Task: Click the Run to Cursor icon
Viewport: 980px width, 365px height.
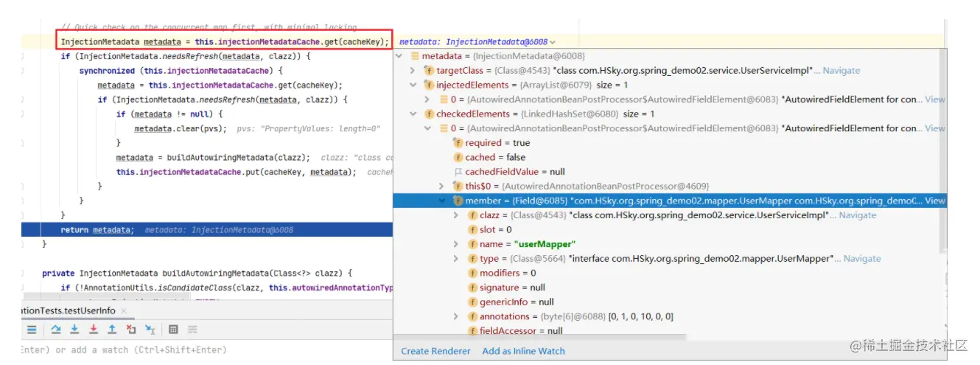Action: pyautogui.click(x=150, y=330)
